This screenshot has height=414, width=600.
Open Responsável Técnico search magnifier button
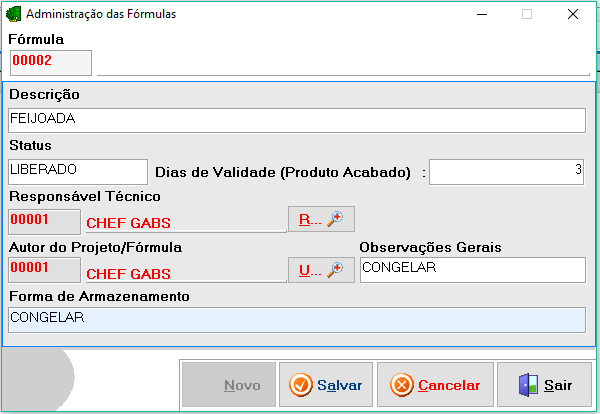click(x=321, y=219)
